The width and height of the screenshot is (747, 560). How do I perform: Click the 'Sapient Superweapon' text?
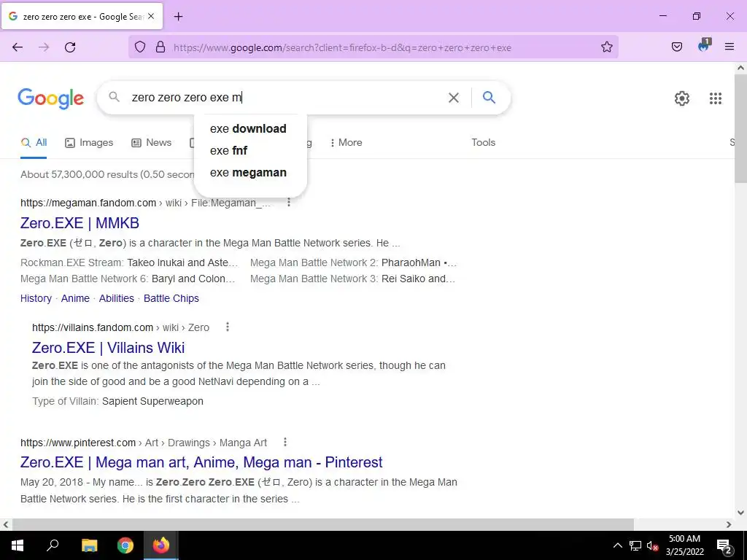coord(152,402)
